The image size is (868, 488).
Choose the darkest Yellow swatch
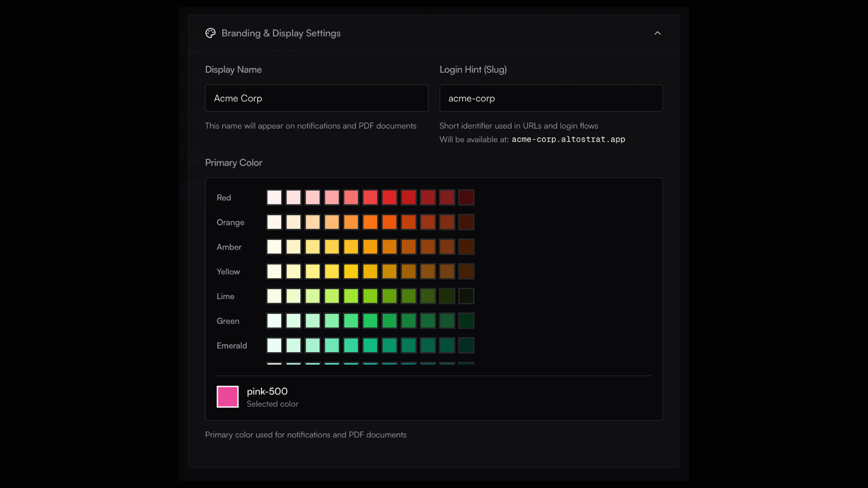pos(466,272)
